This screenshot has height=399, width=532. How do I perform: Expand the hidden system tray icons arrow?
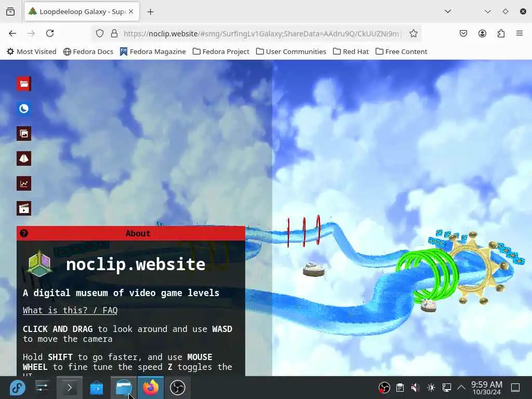pos(461,387)
